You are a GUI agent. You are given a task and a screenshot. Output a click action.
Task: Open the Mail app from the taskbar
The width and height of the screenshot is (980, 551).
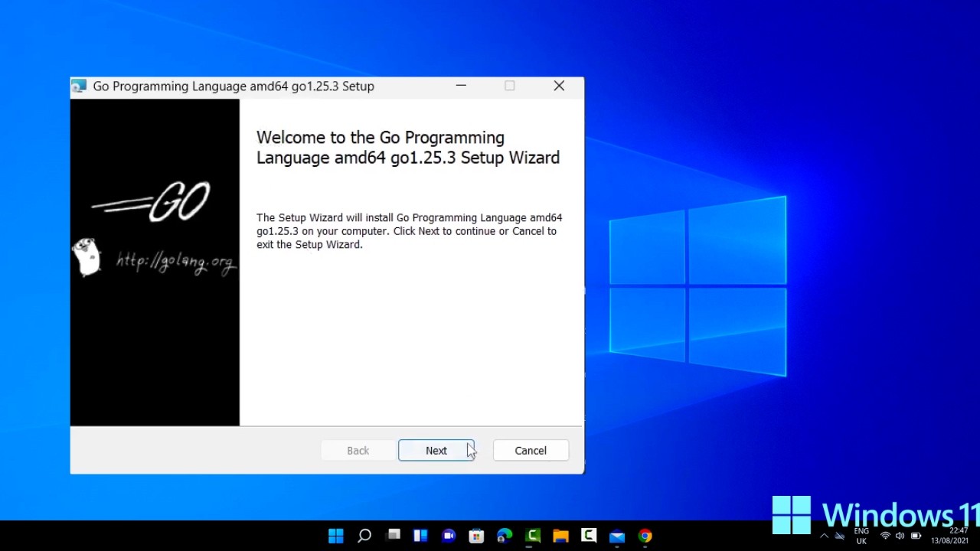(617, 536)
